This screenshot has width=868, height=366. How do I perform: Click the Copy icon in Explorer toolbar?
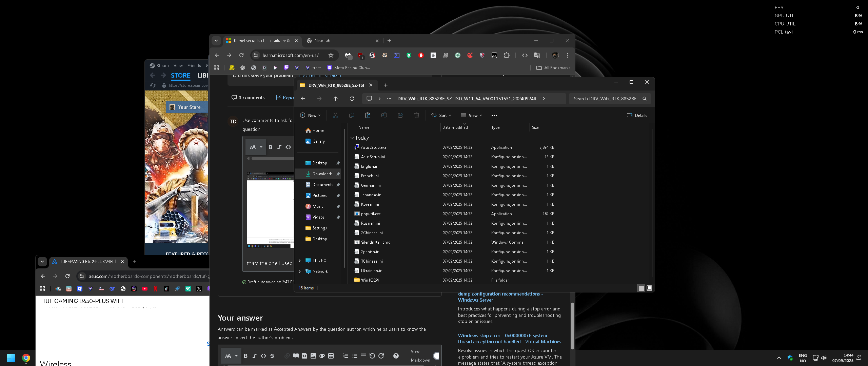tap(352, 116)
